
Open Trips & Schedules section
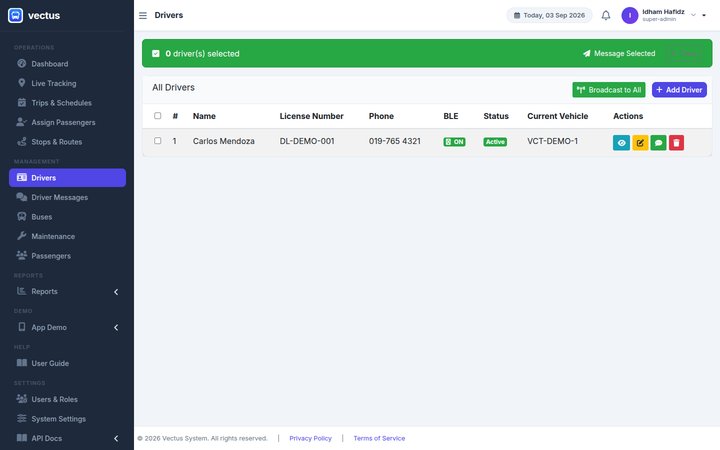67,103
